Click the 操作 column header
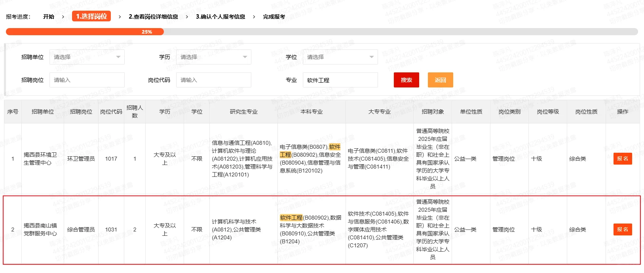The height and width of the screenshot is (273, 644). pos(623,112)
